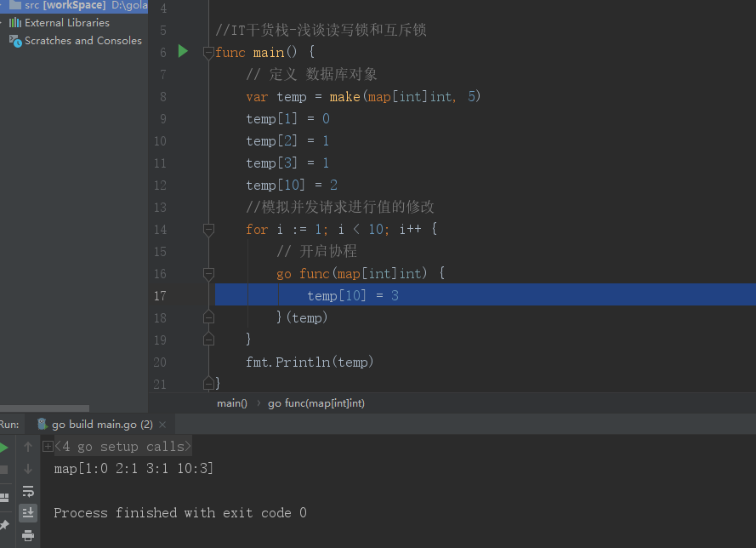Rerun the program in the Run panel
This screenshot has width=756, height=548.
point(4,448)
